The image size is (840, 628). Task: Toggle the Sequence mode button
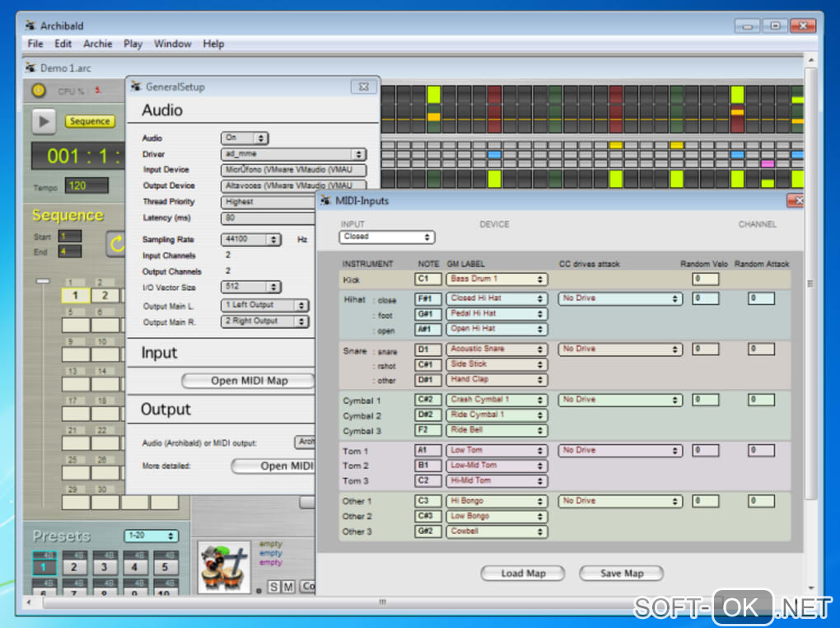tap(90, 121)
